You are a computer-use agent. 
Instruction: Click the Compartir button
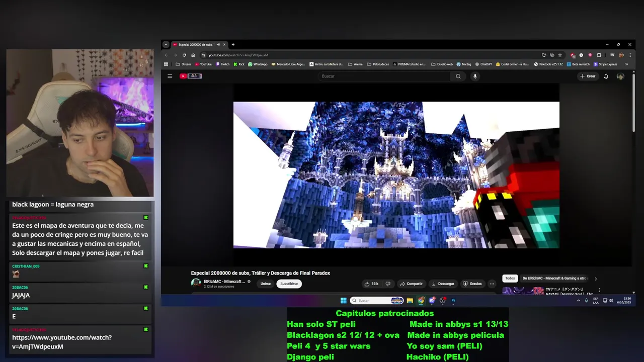(x=411, y=284)
